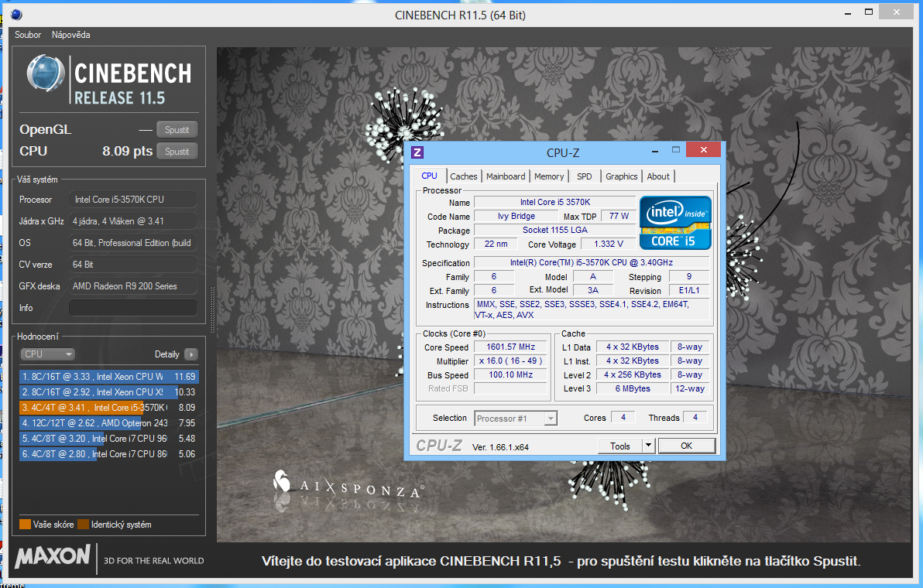This screenshot has width=923, height=588.
Task: Click the Multiplier x 16.0 value in CPU-Z
Action: coord(510,361)
